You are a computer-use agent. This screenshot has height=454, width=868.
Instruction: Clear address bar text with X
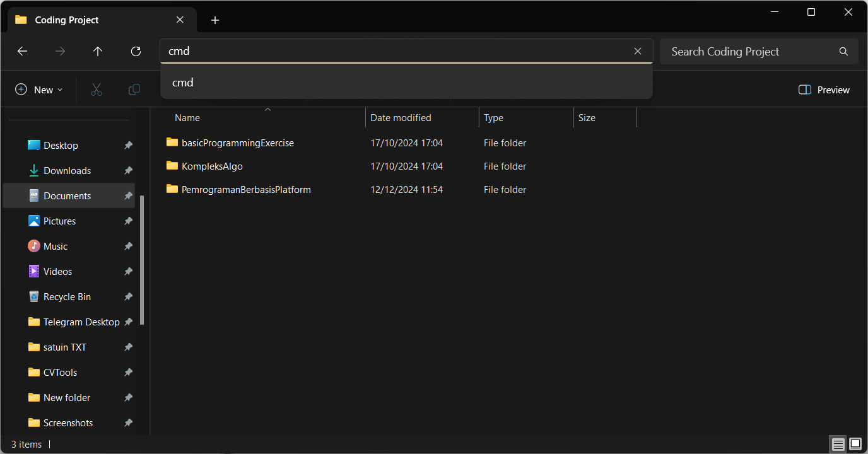638,51
